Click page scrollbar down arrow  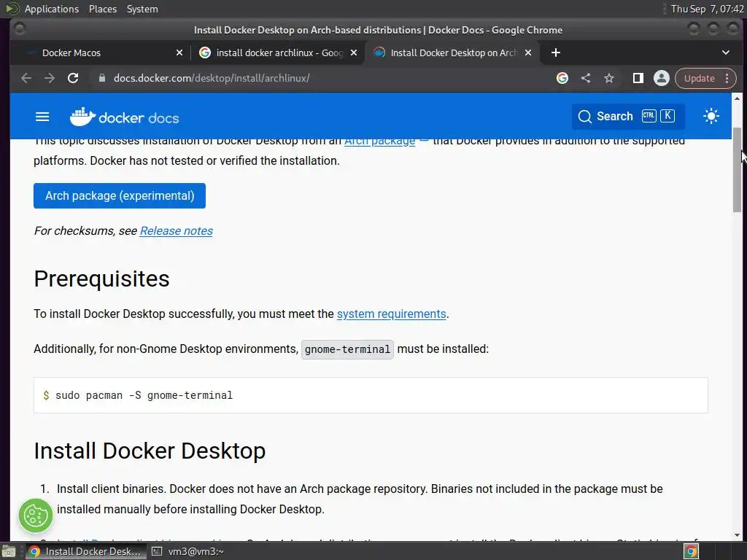click(x=737, y=534)
